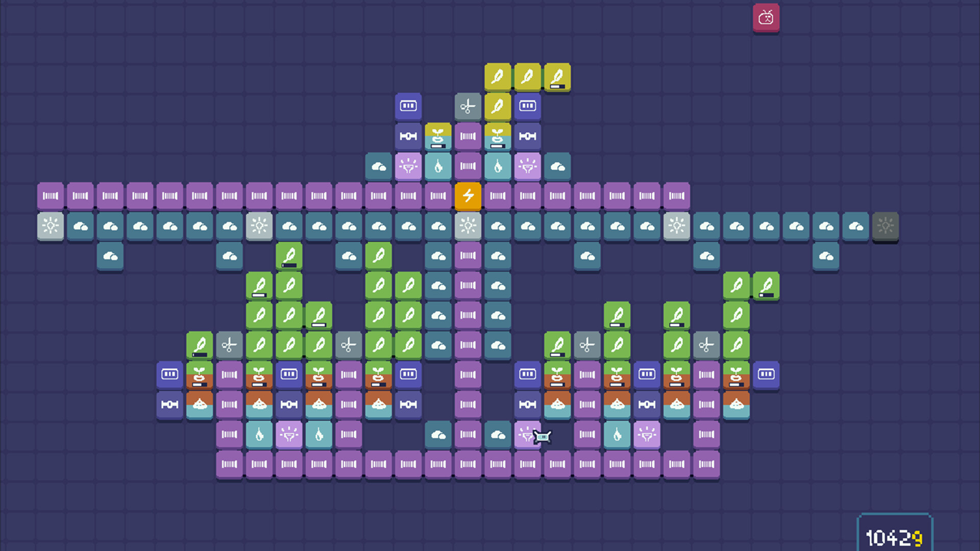Click the leftmost yellow feather tile in the top row

497,78
